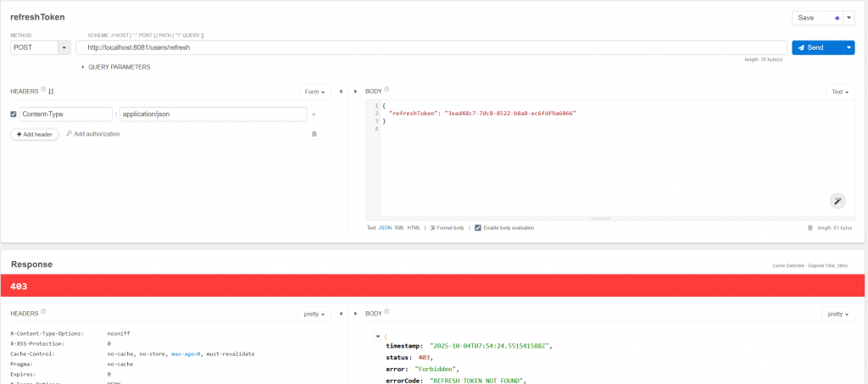868x384 pixels.
Task: Collapse the request headers pane using the left arrow
Action: click(341, 92)
